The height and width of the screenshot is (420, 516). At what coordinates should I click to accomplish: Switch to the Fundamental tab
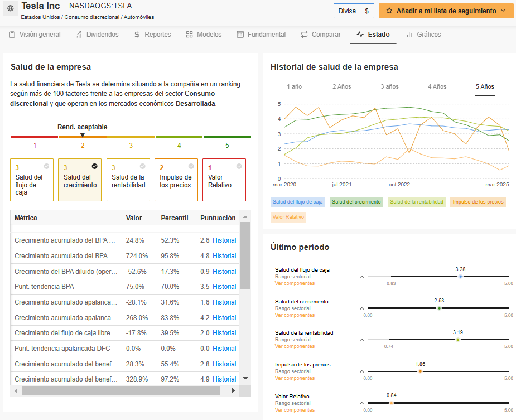tap(261, 35)
